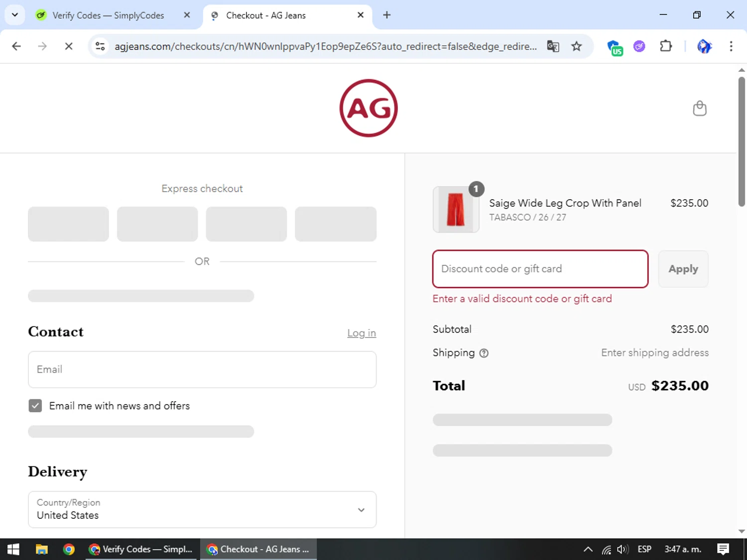The width and height of the screenshot is (747, 560).
Task: Click the network Wi-Fi tray icon
Action: [x=606, y=550]
